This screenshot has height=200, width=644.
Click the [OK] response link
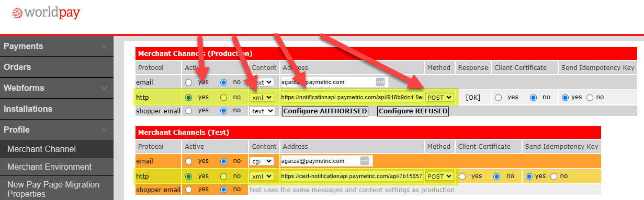tap(473, 97)
